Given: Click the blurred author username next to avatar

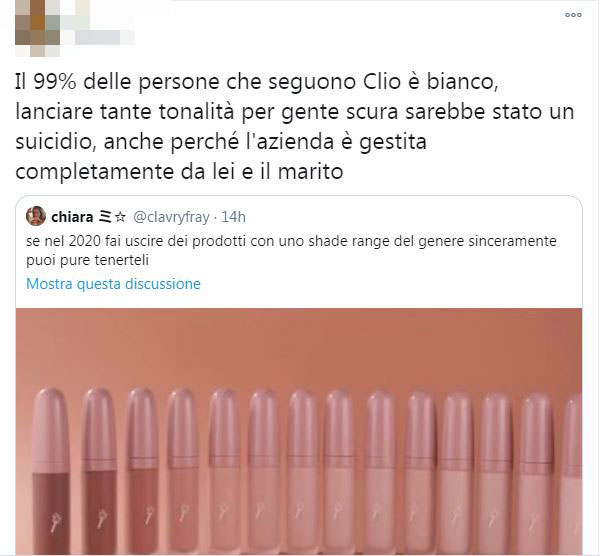Looking at the screenshot, I should pos(98,31).
